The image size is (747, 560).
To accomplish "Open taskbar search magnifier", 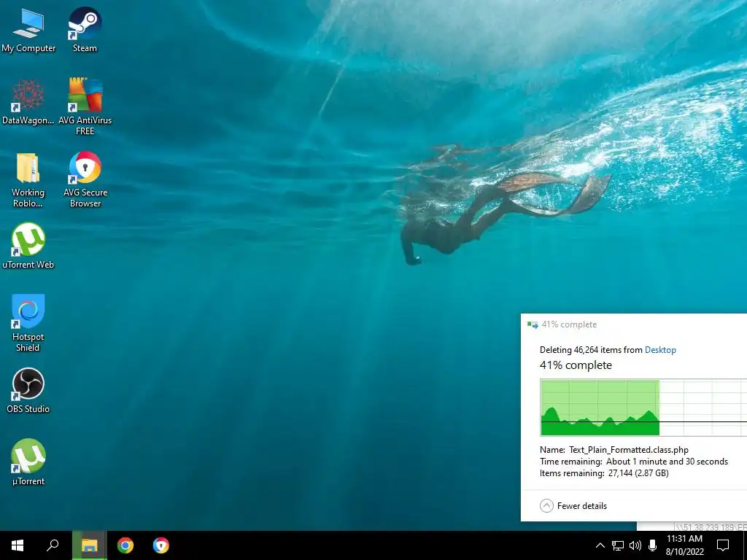I will tap(53, 545).
